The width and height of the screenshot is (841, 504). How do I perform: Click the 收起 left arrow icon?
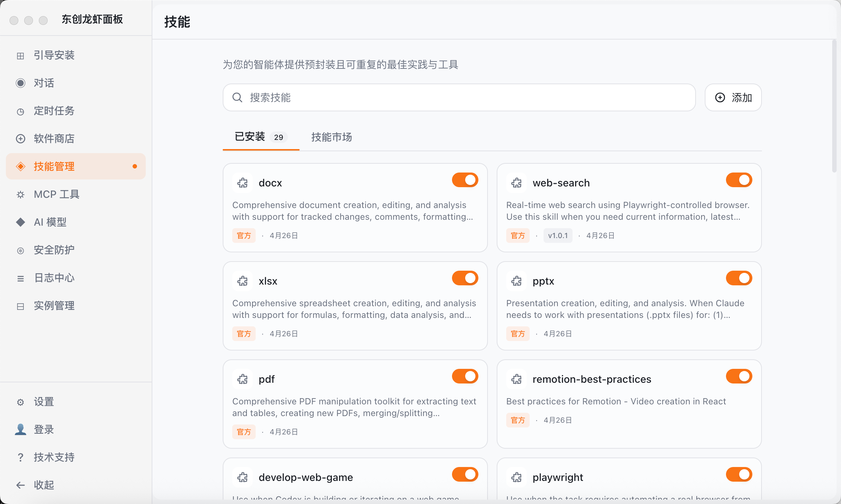click(21, 485)
